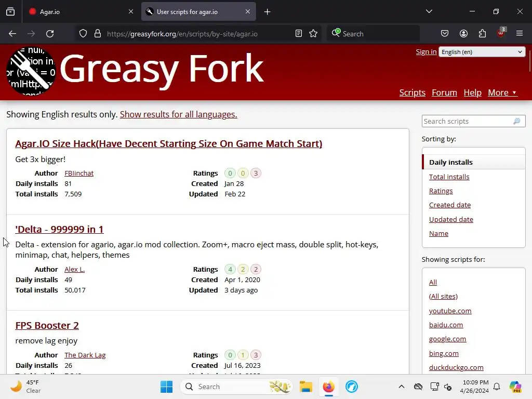Click Firefox taskbar icon
532x399 pixels.
click(x=328, y=387)
